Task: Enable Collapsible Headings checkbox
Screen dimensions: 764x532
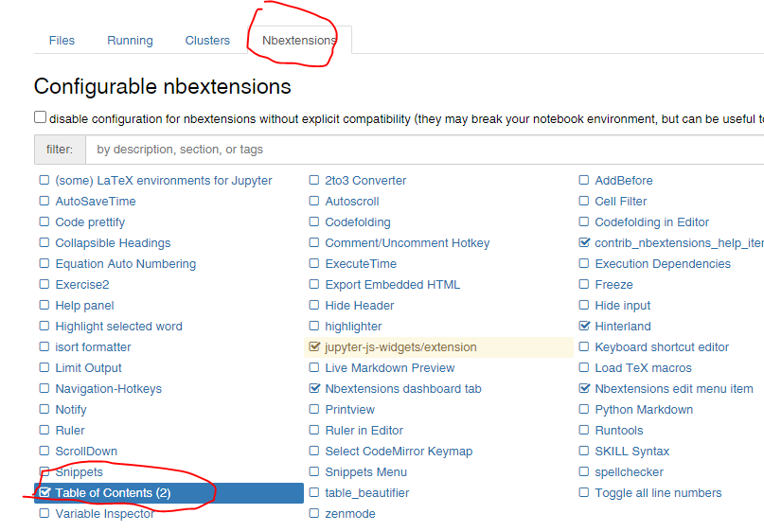Action: pos(44,242)
